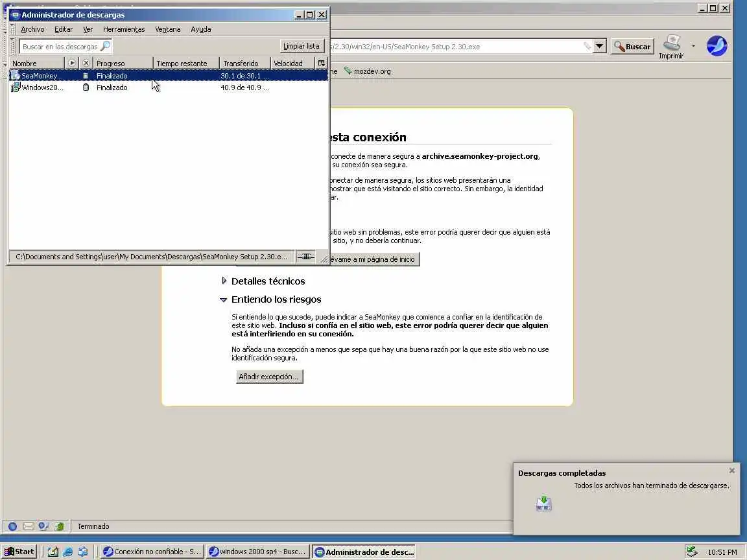The height and width of the screenshot is (560, 747).
Task: Collapse the Download Manager menu bar grippy
Action: coord(12,29)
